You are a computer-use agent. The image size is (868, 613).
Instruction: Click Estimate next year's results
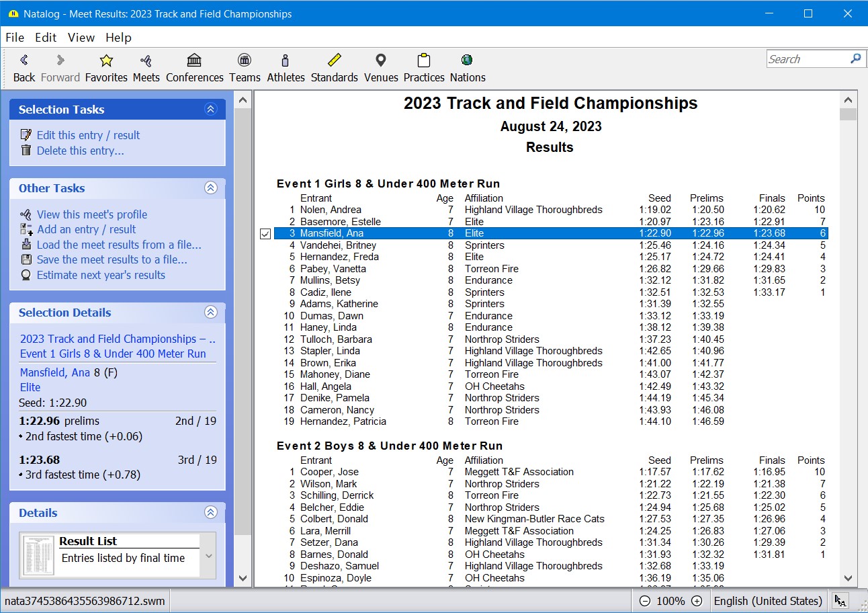tap(101, 275)
